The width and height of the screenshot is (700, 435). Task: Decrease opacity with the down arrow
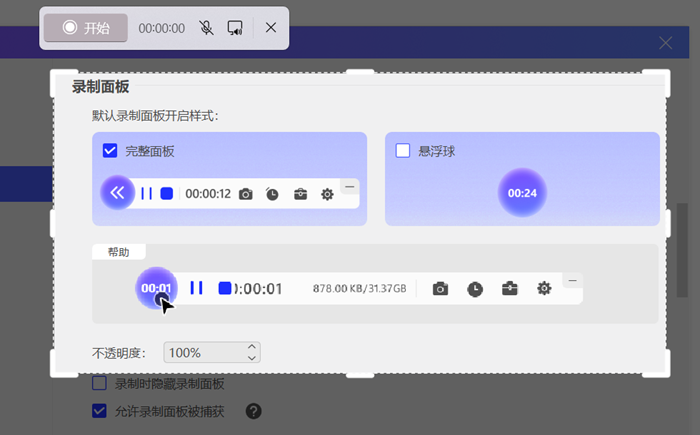click(252, 358)
